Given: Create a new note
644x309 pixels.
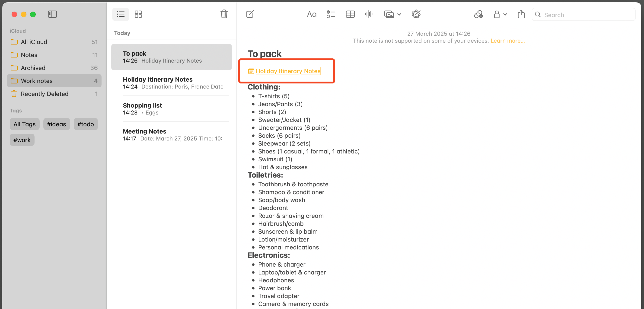Looking at the screenshot, I should point(250,14).
